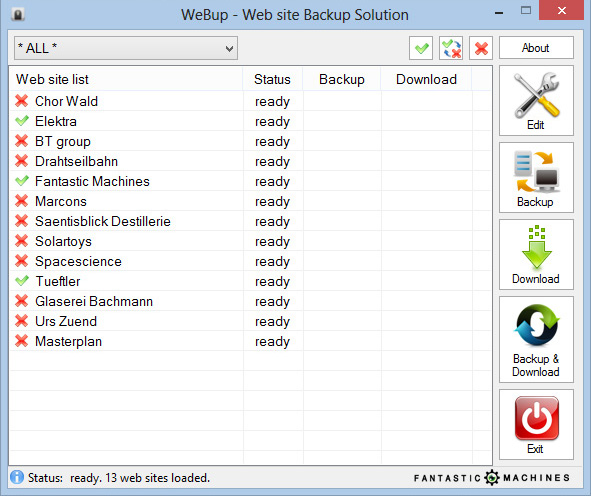Select the Solartoys site name
This screenshot has width=591, height=496.
click(x=63, y=241)
